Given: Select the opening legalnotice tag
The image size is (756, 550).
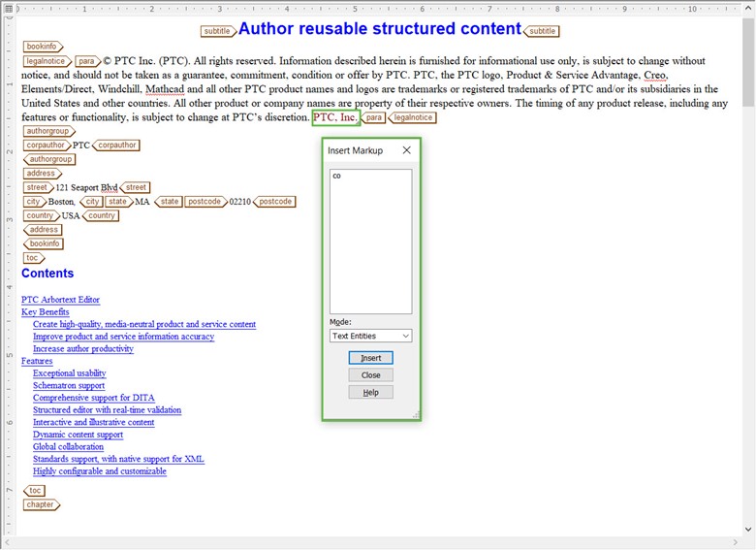Looking at the screenshot, I should click(x=47, y=61).
